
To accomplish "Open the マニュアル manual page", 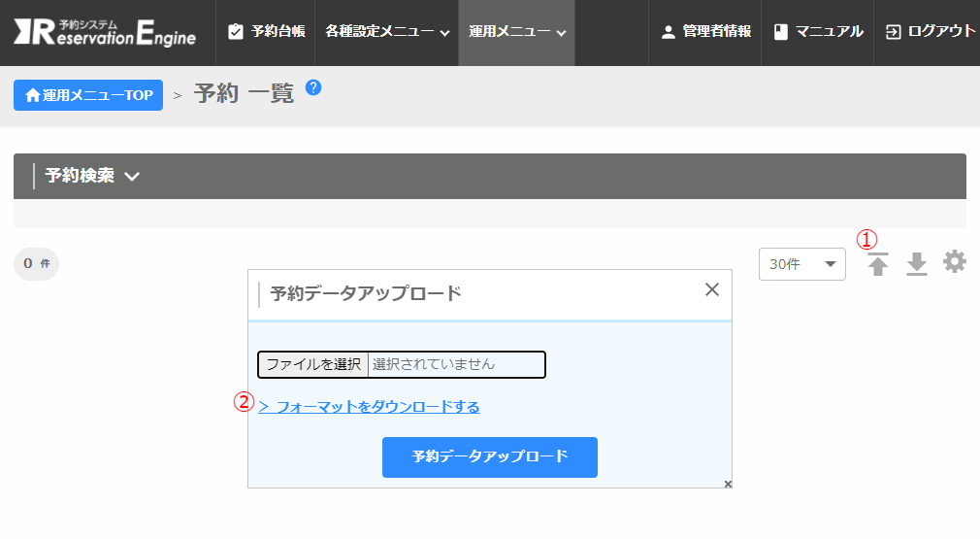I will [818, 32].
